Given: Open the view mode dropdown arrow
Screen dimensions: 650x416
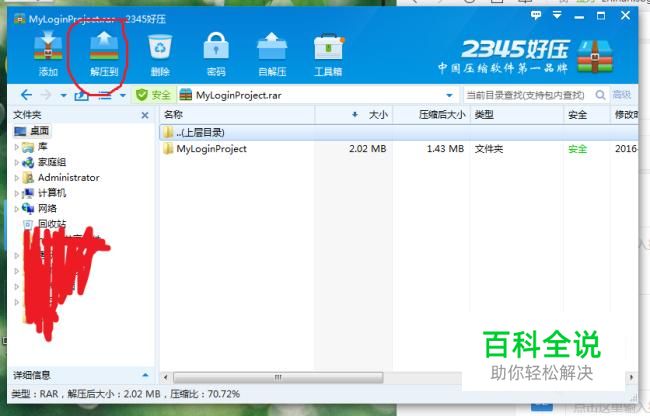Looking at the screenshot, I should [123, 95].
